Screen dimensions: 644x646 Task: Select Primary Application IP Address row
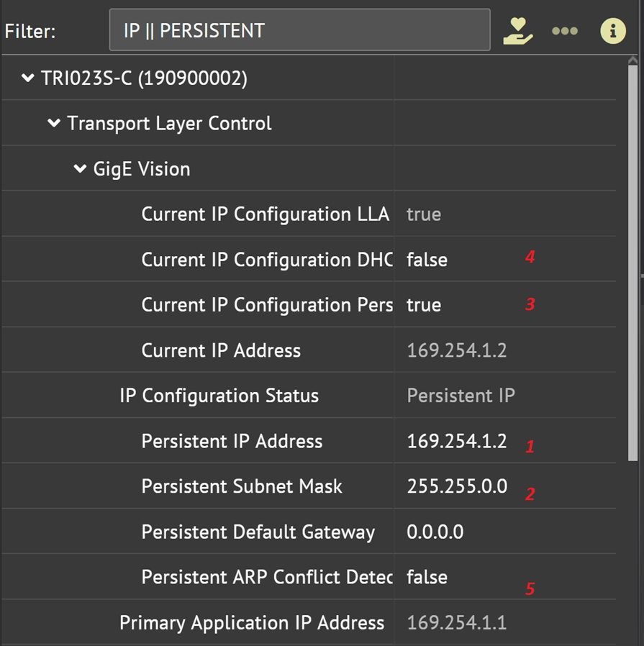click(252, 622)
